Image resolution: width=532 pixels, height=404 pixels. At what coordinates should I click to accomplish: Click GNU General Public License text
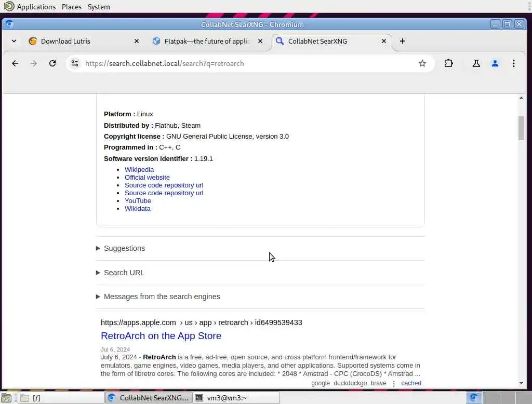point(228,137)
